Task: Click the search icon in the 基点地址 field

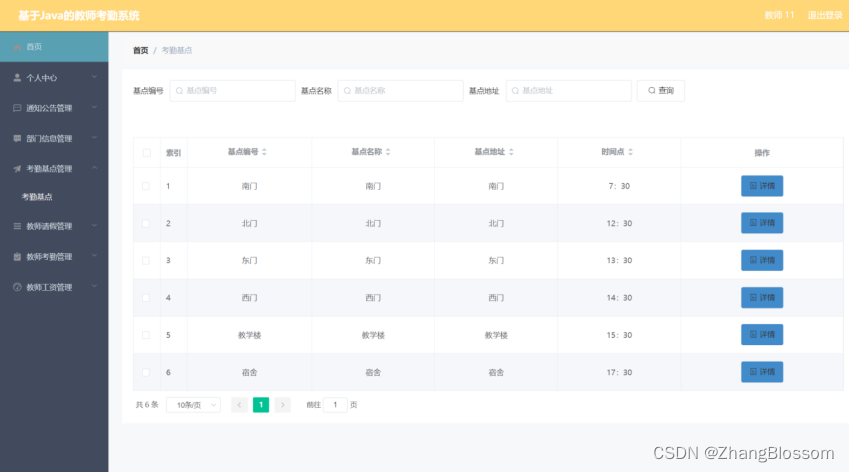Action: pos(515,91)
